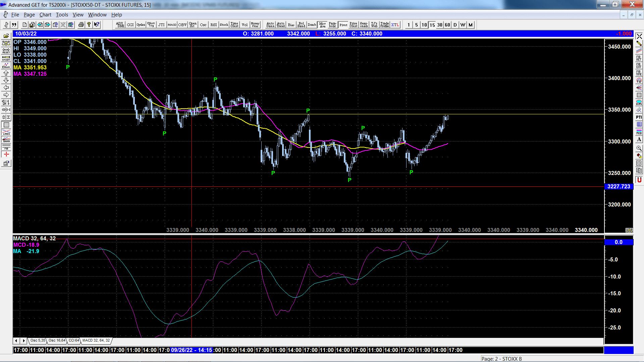Select the MOB tool on right panel
Screen dimensions: 644x362
point(639,132)
